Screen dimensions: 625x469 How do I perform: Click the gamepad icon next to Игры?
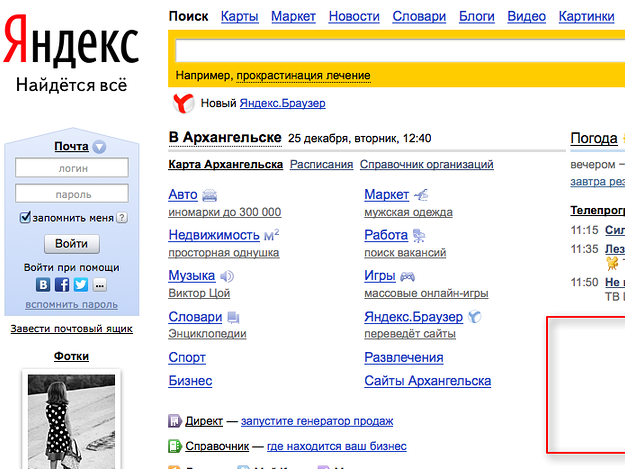pyautogui.click(x=408, y=276)
